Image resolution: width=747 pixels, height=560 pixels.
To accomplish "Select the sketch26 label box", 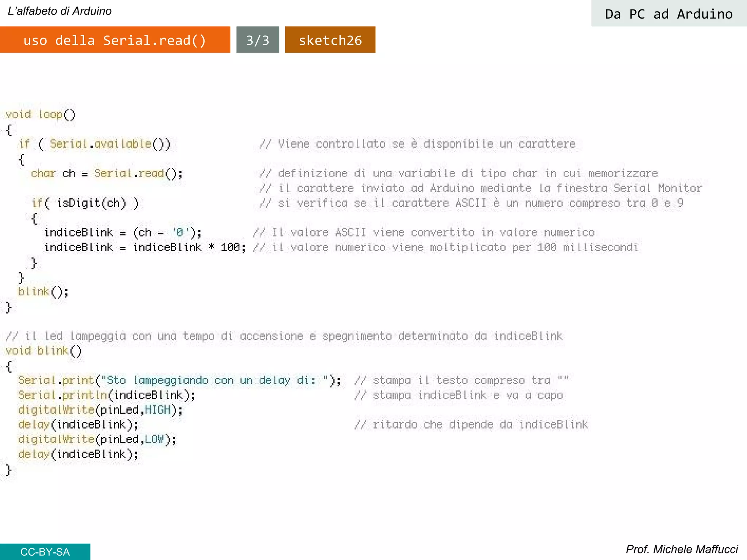I will point(330,40).
